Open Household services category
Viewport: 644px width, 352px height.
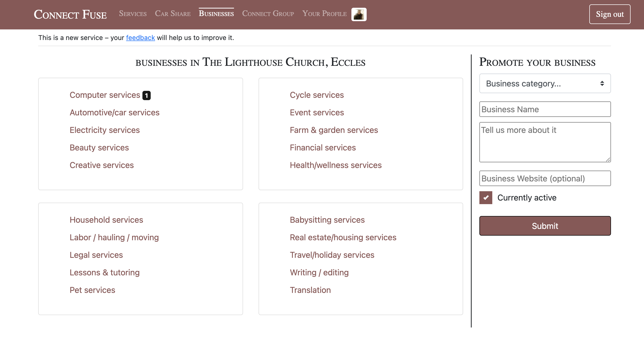(x=106, y=220)
